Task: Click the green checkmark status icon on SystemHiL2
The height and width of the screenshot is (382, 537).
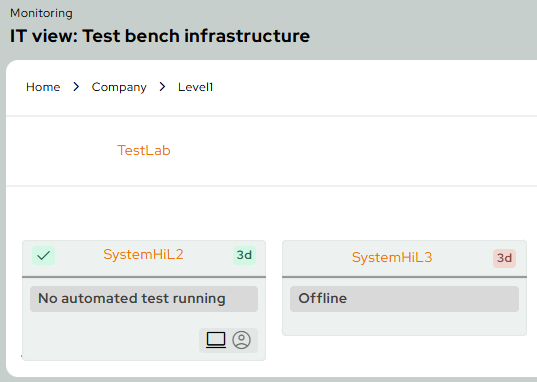Action: coord(43,255)
